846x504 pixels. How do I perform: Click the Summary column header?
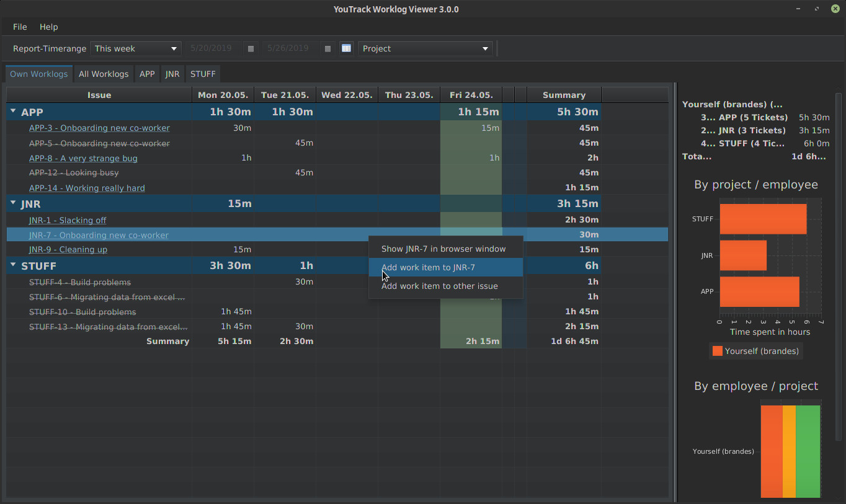[564, 95]
